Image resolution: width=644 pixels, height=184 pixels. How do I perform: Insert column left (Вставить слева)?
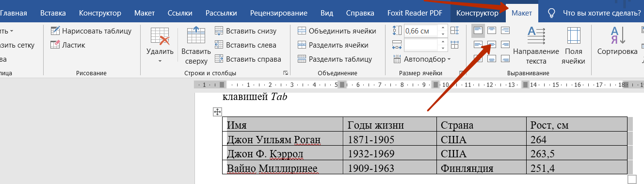tap(245, 45)
